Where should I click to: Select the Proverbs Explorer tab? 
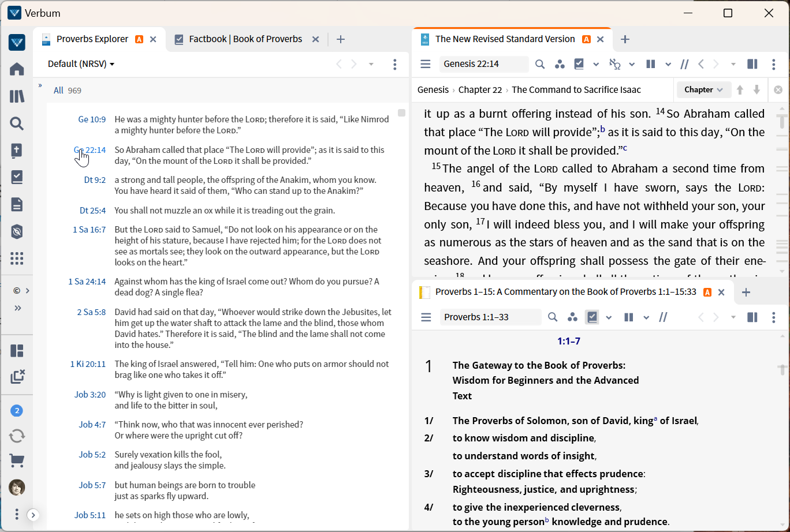pos(92,39)
